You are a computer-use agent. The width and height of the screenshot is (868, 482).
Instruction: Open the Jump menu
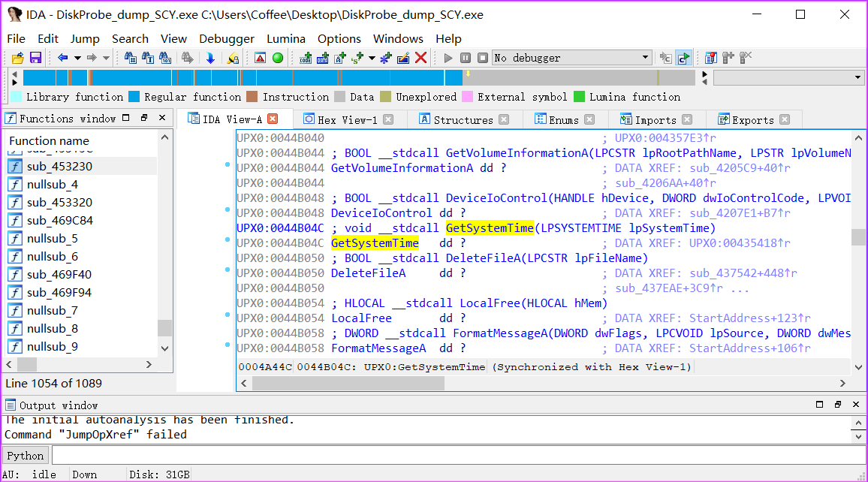pos(85,39)
